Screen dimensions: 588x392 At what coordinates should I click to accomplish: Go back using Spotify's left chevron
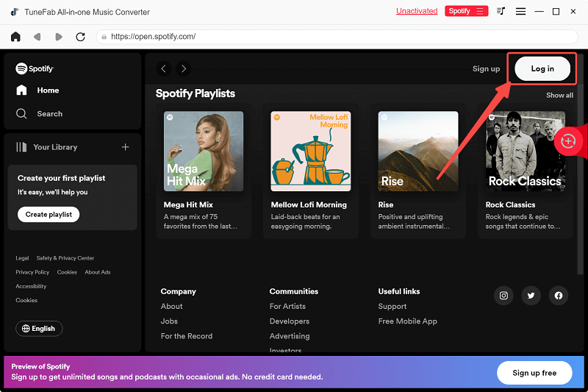[x=164, y=68]
